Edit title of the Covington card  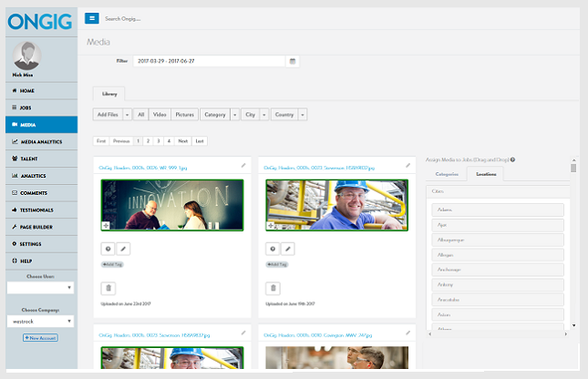pos(408,333)
